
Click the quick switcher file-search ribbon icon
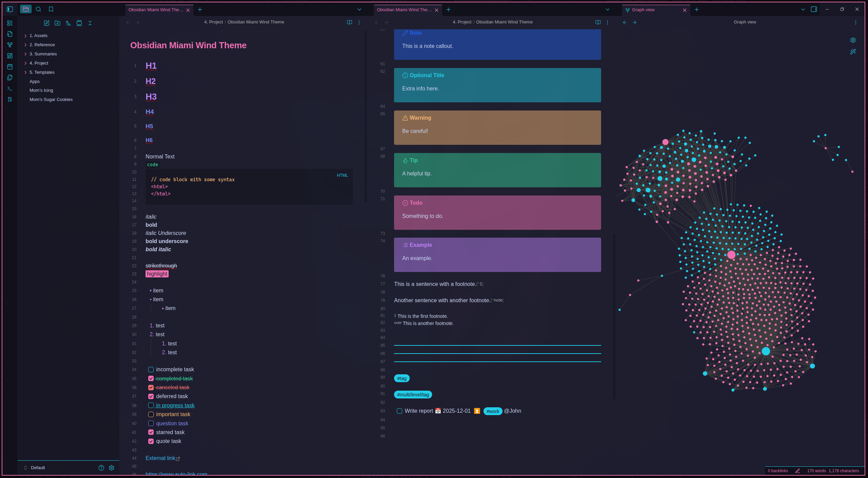10,34
